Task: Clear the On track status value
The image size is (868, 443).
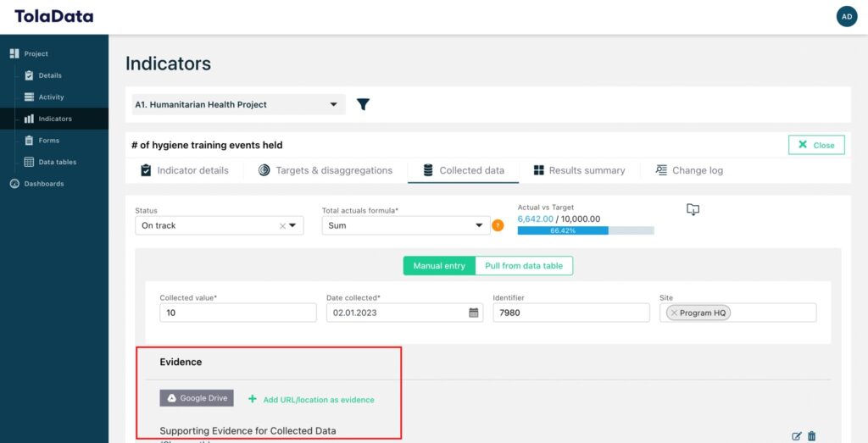Action: click(282, 225)
